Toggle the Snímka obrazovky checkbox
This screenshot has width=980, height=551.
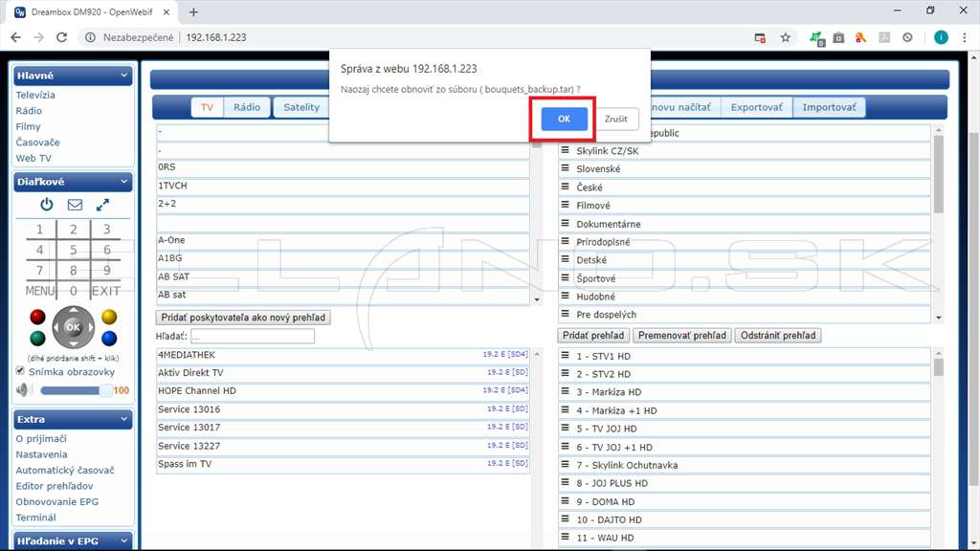(20, 371)
